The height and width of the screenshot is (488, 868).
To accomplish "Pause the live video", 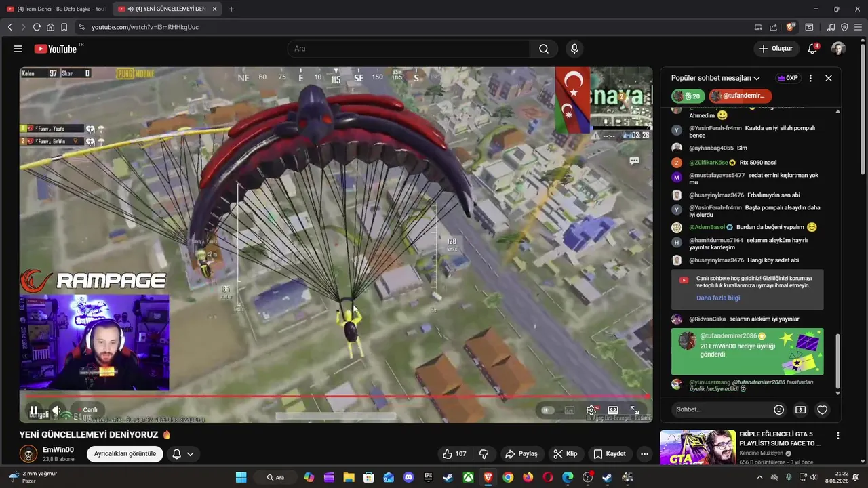I will tap(33, 410).
